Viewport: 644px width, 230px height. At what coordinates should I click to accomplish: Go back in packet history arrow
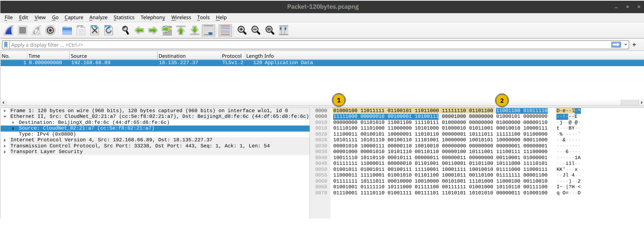(x=140, y=31)
